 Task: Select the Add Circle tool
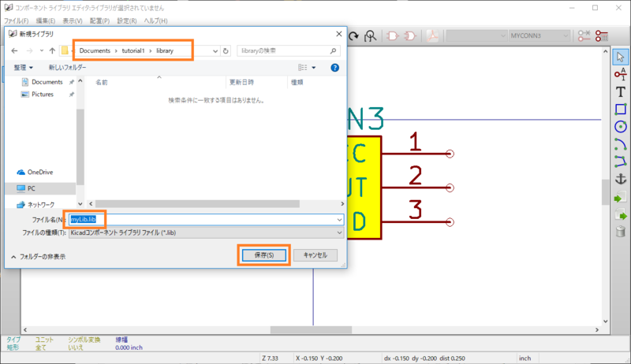pos(620,127)
